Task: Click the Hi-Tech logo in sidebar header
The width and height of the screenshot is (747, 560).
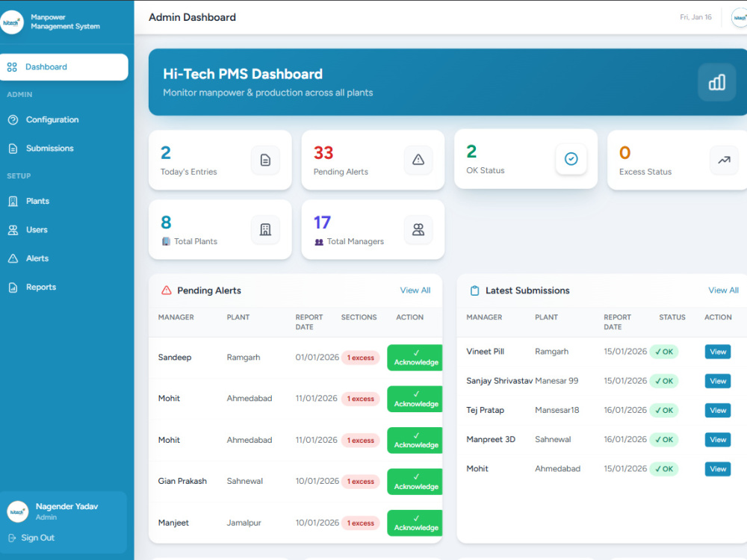Action: tap(11, 22)
